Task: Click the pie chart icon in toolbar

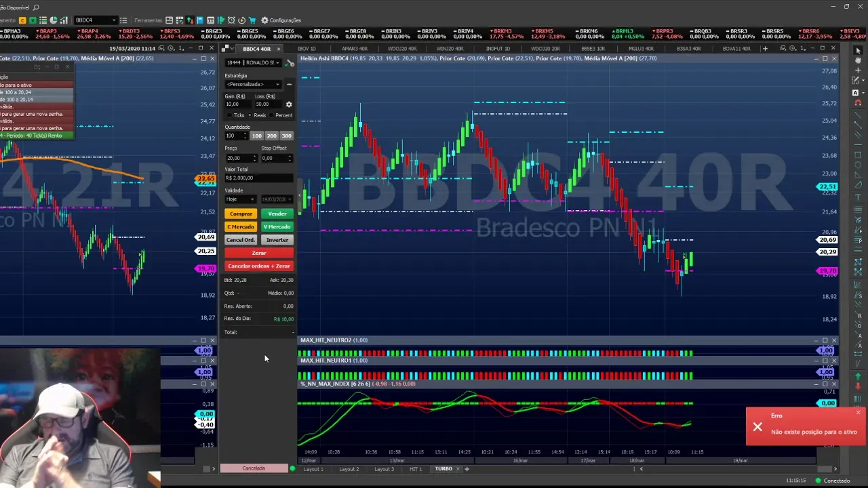Action: pos(54,20)
